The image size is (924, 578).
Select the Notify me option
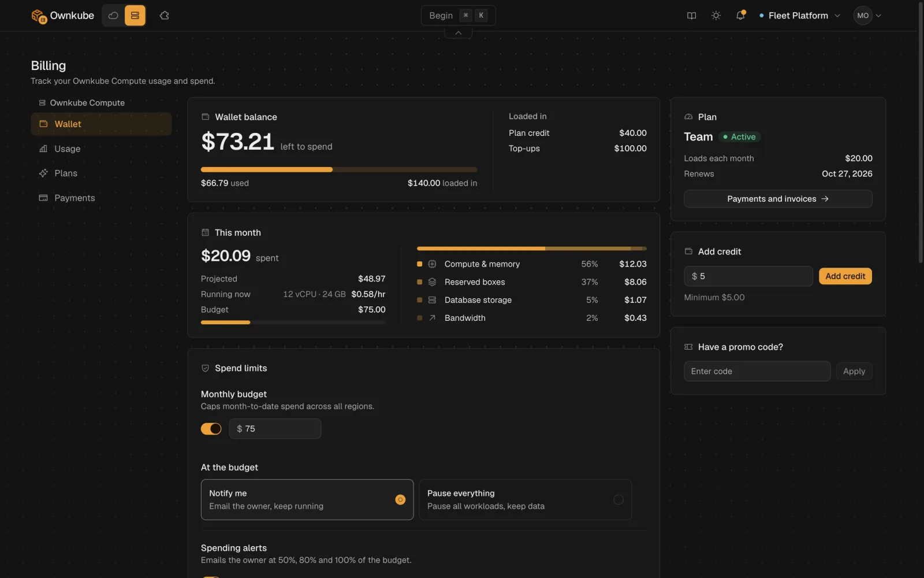pos(307,499)
